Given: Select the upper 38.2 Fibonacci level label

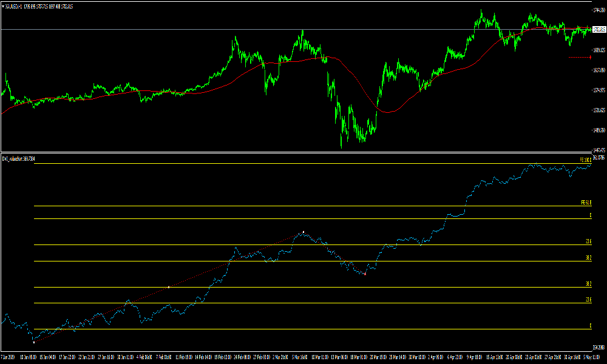Looking at the screenshot, I should 588,258.
